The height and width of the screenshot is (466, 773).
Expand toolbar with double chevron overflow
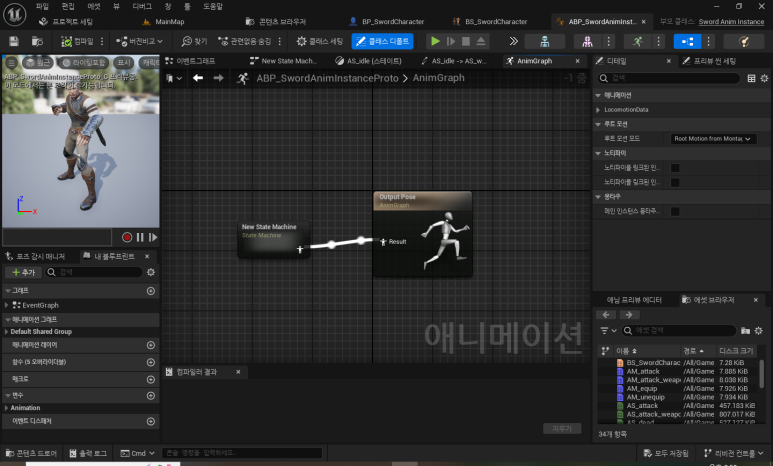point(514,41)
